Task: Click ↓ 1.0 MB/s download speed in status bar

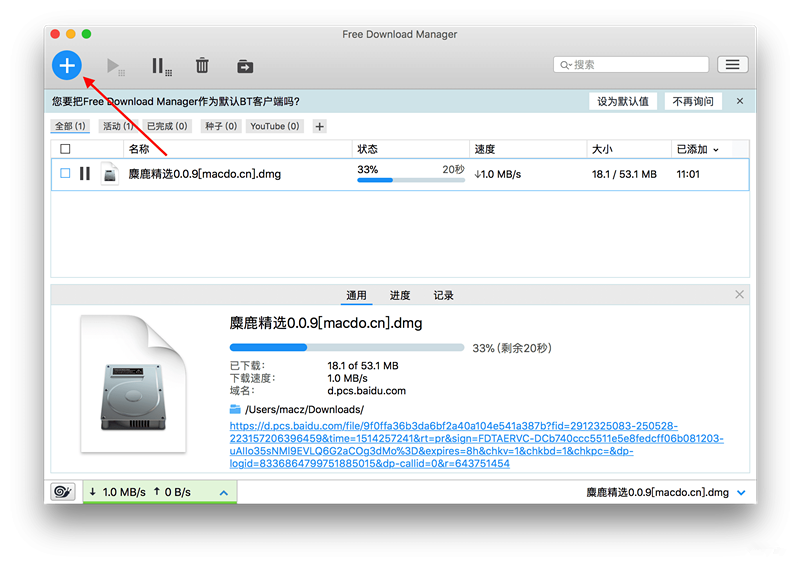Action: pos(118,492)
